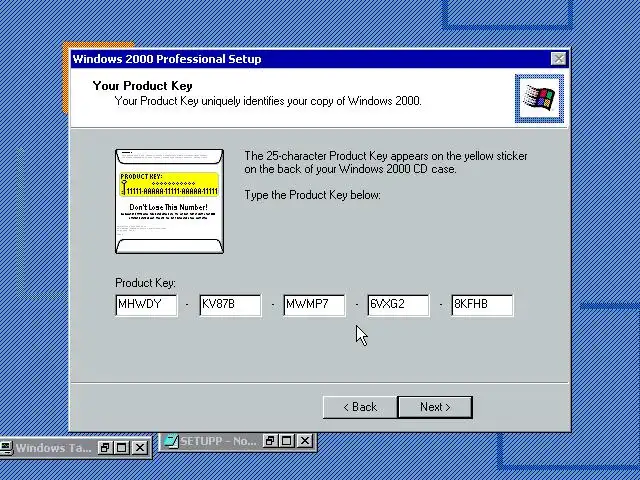
Task: Close the Windows 2000 Professional Setup dialog
Action: 558,59
